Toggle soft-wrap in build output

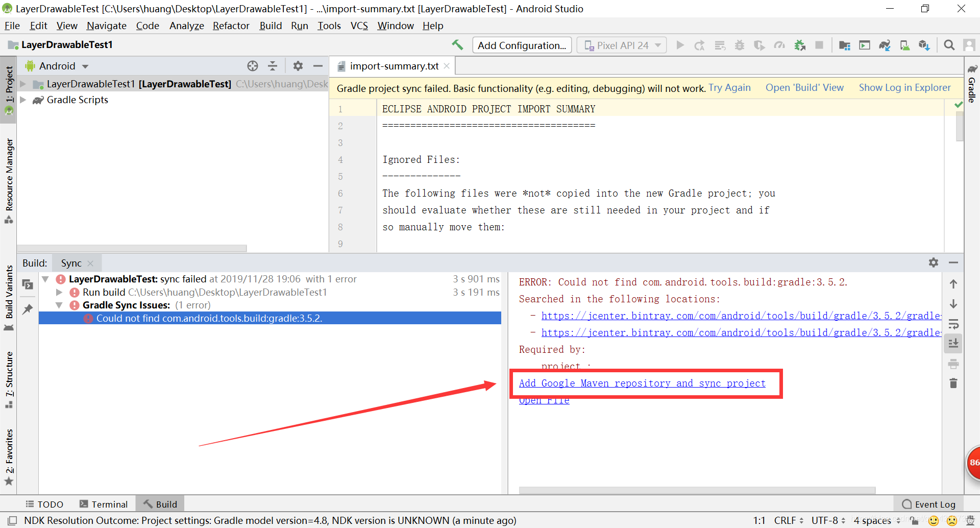point(953,324)
